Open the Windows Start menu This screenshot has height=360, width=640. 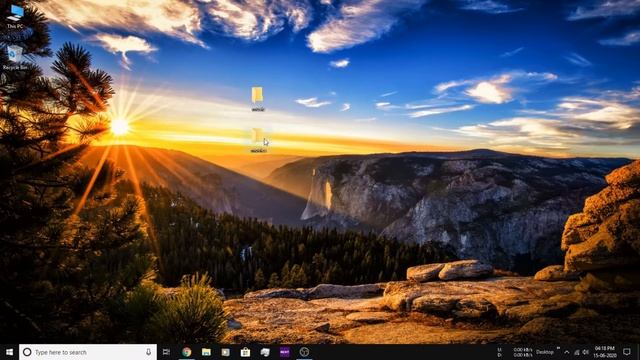click(x=9, y=352)
